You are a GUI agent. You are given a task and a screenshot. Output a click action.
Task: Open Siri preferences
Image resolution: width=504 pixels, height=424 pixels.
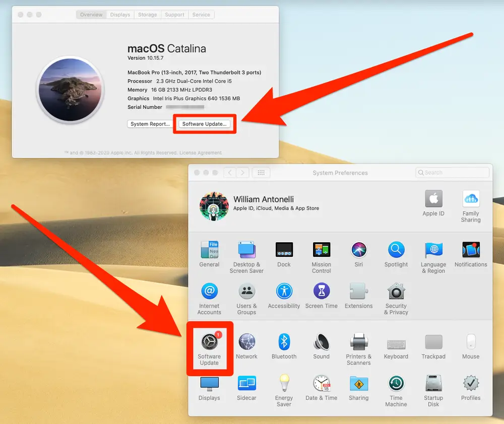pos(359,250)
